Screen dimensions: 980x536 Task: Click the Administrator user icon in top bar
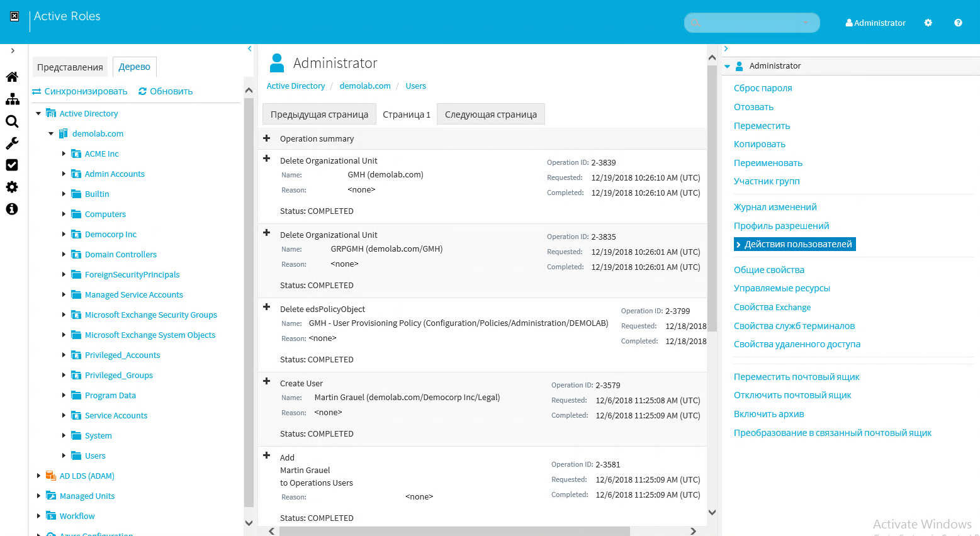(849, 23)
